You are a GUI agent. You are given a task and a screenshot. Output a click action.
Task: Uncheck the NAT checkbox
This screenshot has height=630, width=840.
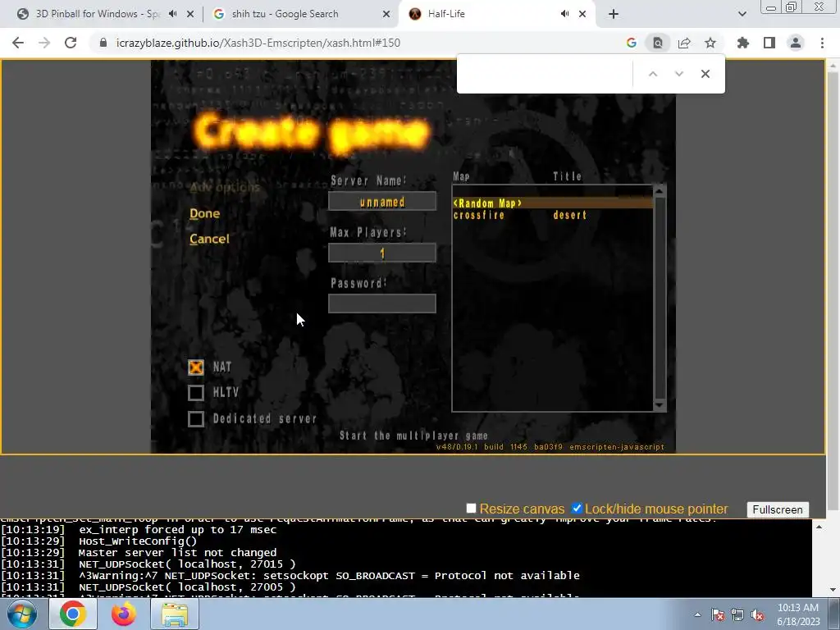196,367
